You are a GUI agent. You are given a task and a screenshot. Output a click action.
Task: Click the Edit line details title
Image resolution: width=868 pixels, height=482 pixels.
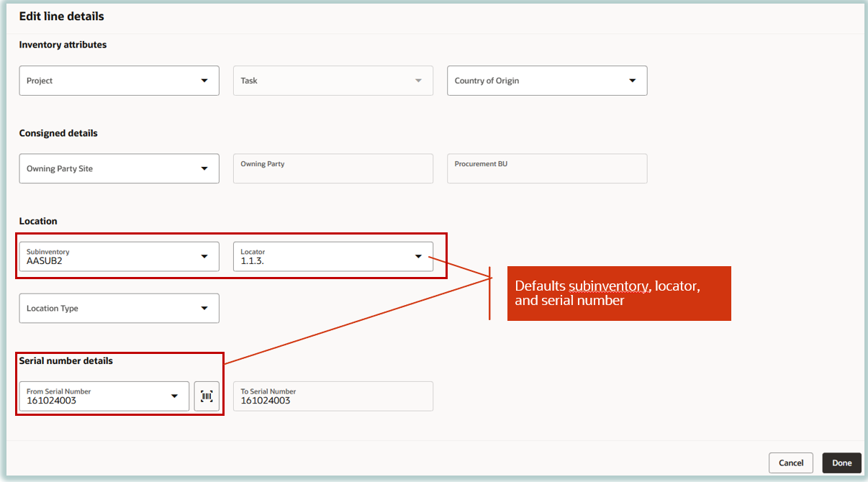62,16
